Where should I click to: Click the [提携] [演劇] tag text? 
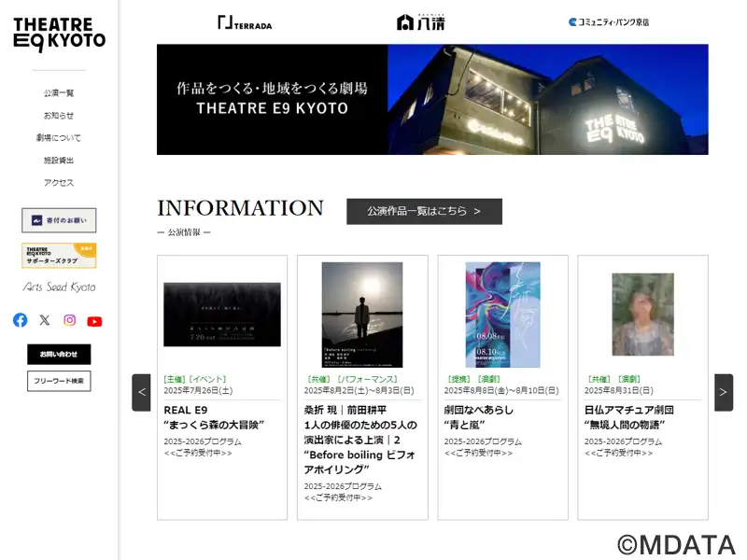[x=473, y=379]
